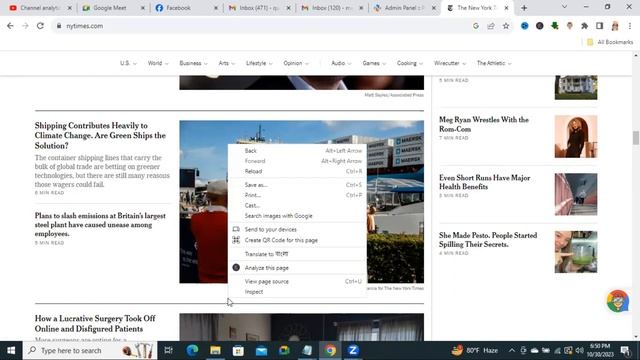The height and width of the screenshot is (360, 640).
Task: Choose Search images with Google
Action: coord(297,216)
